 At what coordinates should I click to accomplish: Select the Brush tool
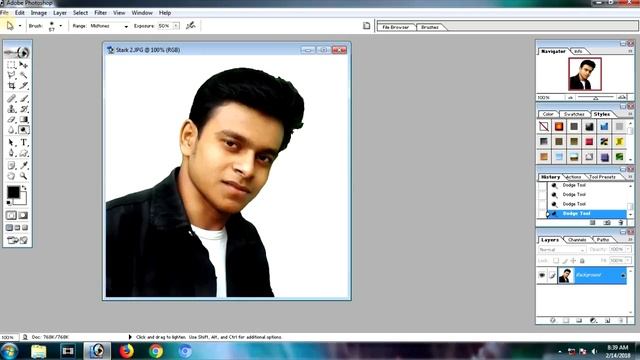coord(24,98)
